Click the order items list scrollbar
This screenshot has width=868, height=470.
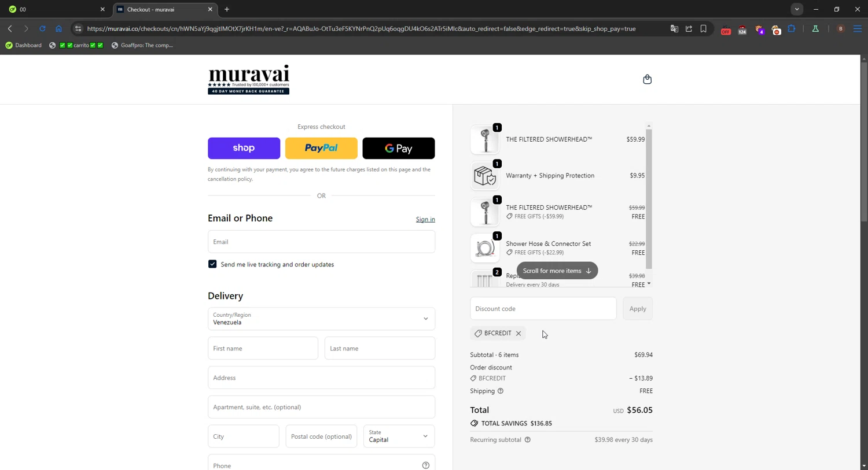tap(649, 199)
